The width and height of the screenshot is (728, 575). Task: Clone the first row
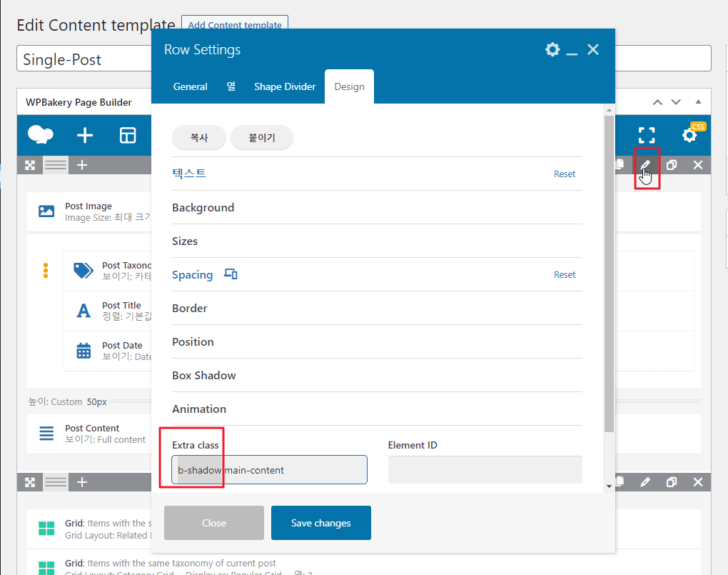672,165
